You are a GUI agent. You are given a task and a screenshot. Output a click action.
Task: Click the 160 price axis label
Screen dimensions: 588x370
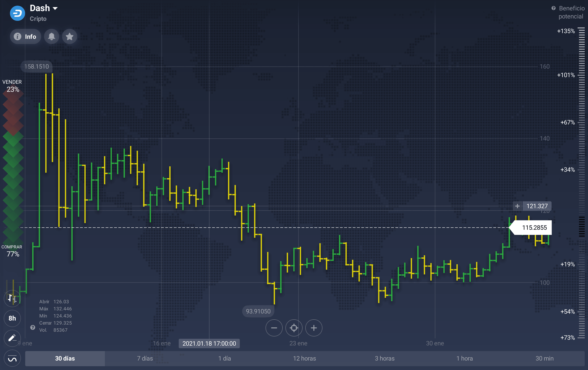[x=544, y=66]
